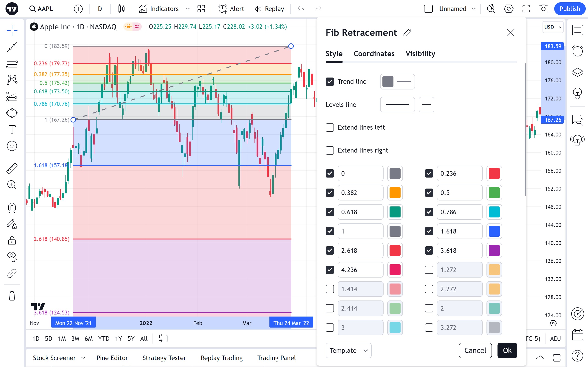Activate the magnet snap mode icon
This screenshot has height=367, width=588.
12,208
